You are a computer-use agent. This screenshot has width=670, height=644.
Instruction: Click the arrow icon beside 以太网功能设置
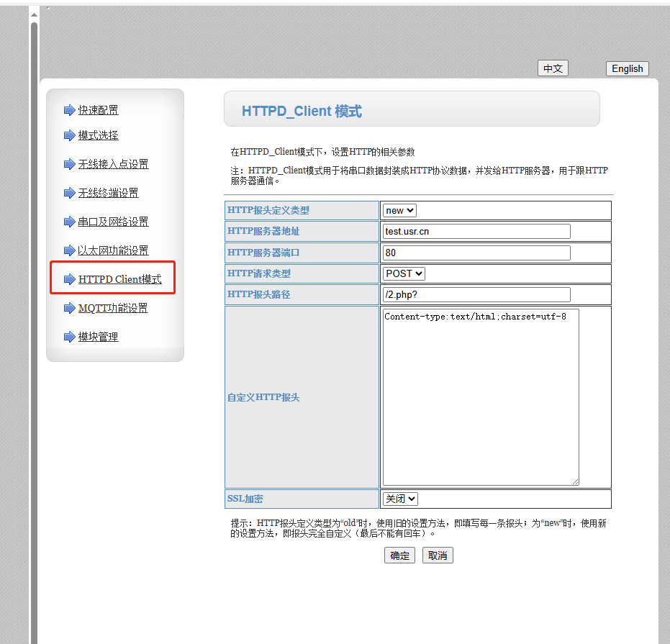(69, 250)
